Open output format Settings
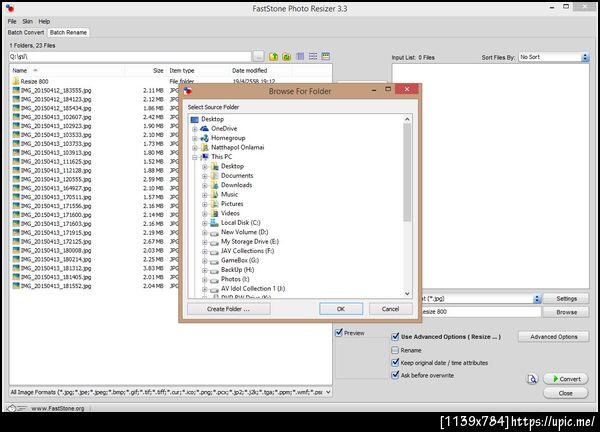Image resolution: width=600 pixels, height=432 pixels. coord(566,298)
